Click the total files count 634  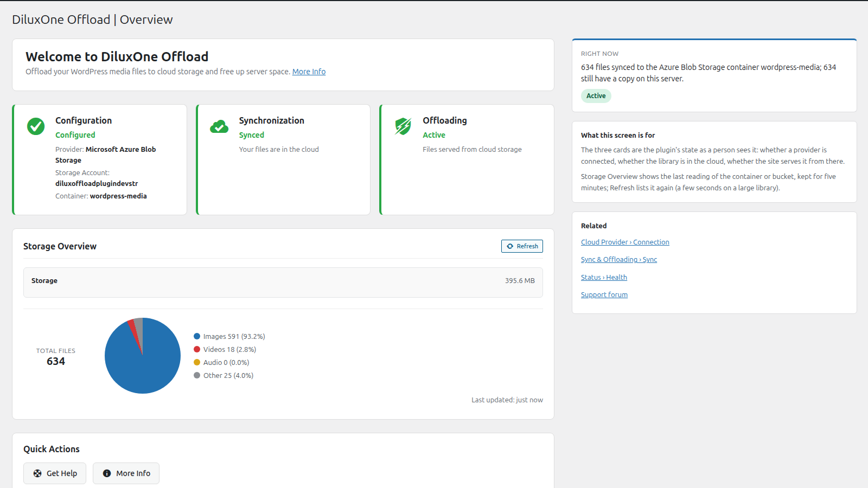56,362
